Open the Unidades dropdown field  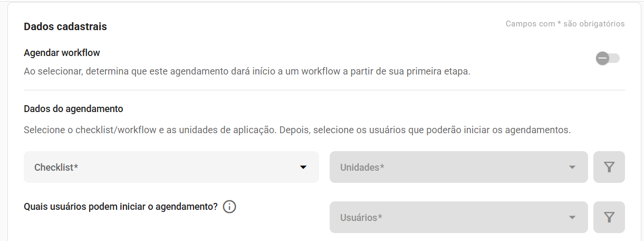[x=459, y=167]
